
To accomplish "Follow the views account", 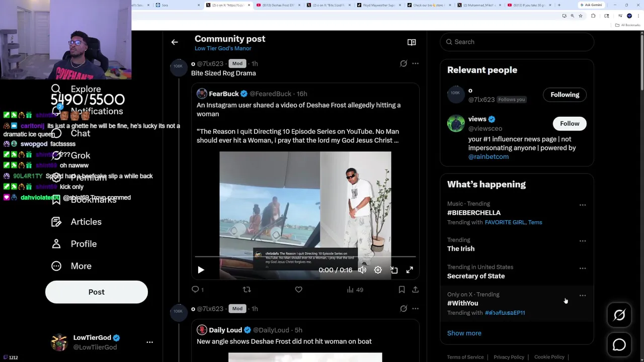I will click(x=570, y=123).
